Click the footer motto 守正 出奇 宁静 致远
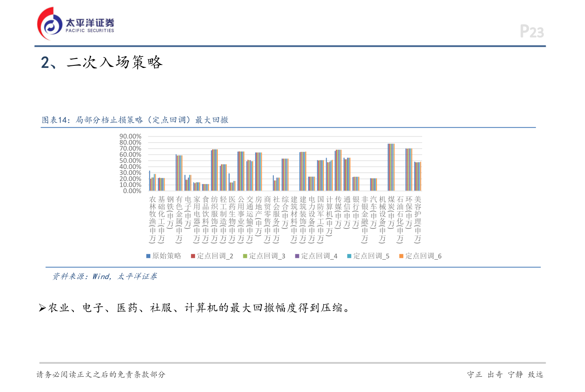The width and height of the screenshot is (585, 392). 505,375
